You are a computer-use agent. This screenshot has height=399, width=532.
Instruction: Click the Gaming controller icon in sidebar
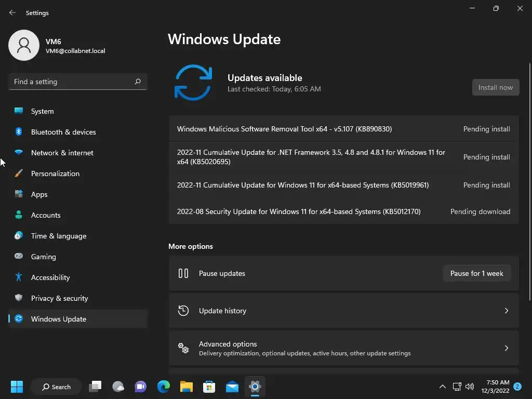[19, 256]
